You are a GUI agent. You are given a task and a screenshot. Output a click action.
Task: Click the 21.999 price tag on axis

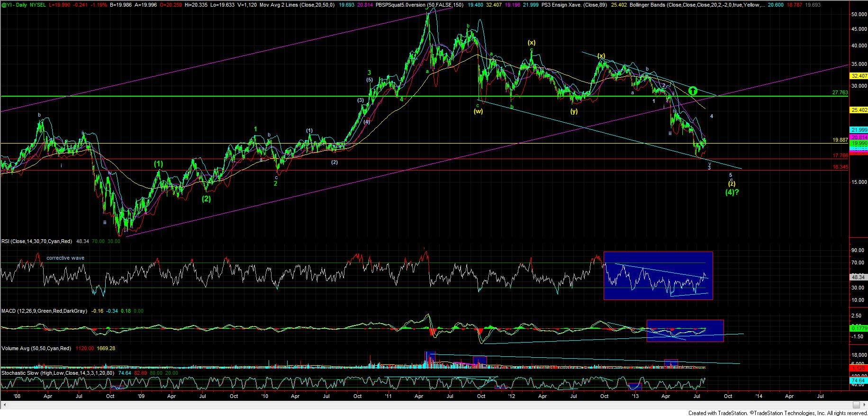(x=859, y=130)
